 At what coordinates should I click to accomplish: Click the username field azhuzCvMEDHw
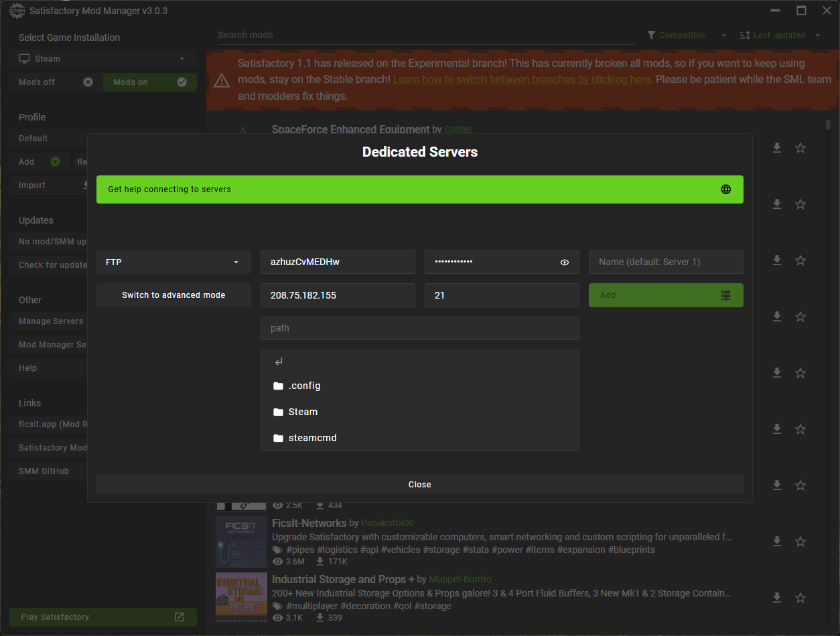coord(338,262)
